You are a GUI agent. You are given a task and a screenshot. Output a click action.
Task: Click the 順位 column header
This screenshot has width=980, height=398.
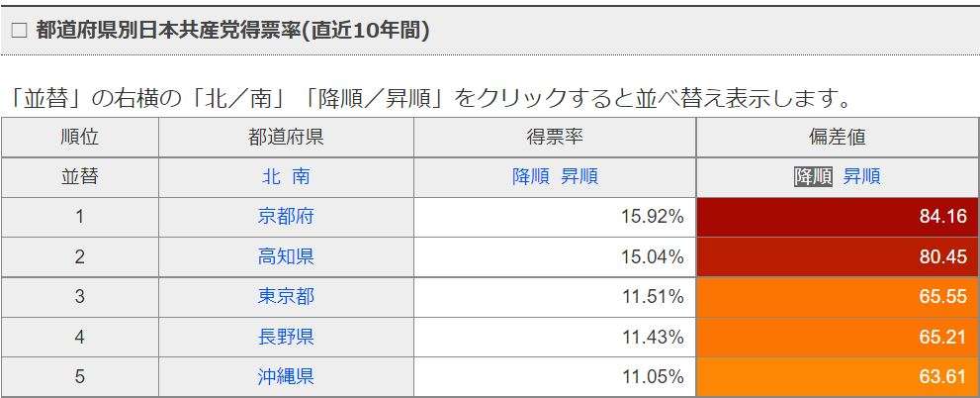[x=80, y=137]
